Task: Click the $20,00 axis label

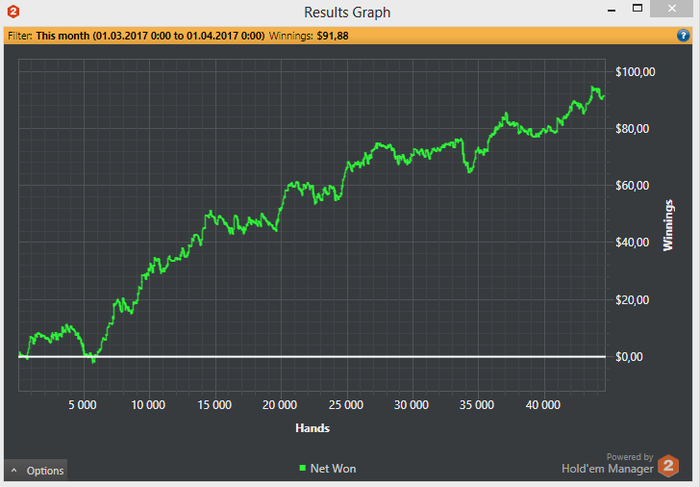Action: (632, 300)
